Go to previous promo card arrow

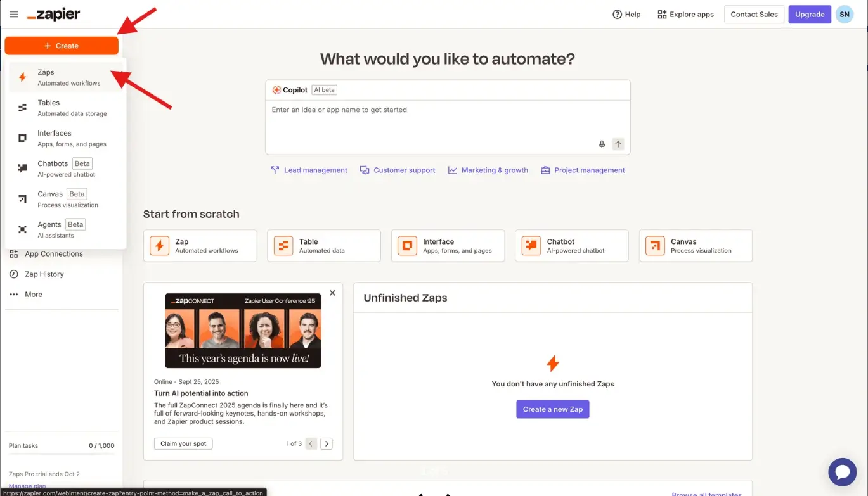pyautogui.click(x=311, y=443)
